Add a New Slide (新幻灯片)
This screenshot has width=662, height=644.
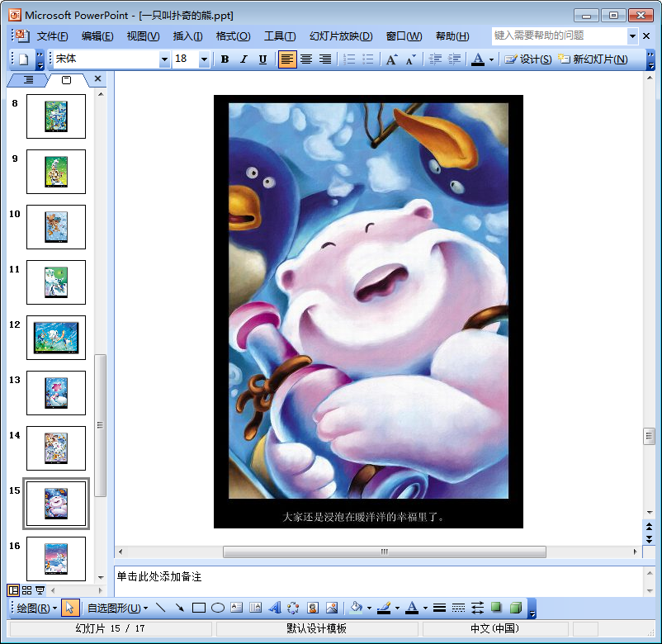point(593,59)
